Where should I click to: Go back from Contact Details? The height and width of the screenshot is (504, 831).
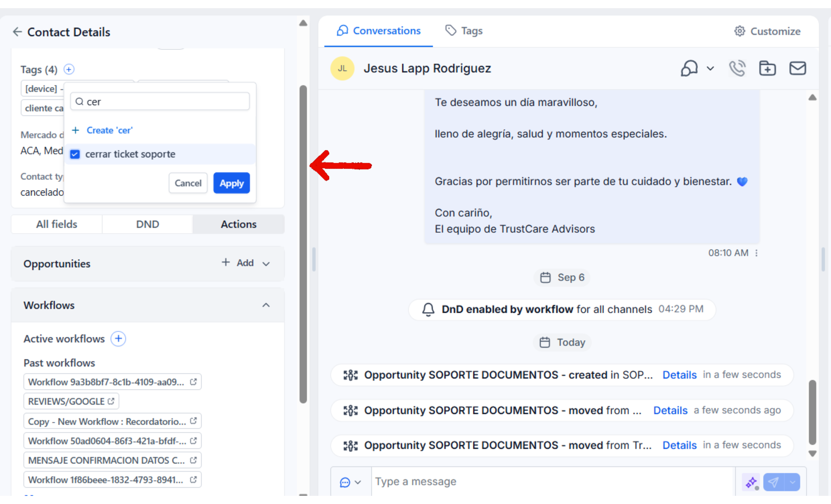(x=17, y=32)
